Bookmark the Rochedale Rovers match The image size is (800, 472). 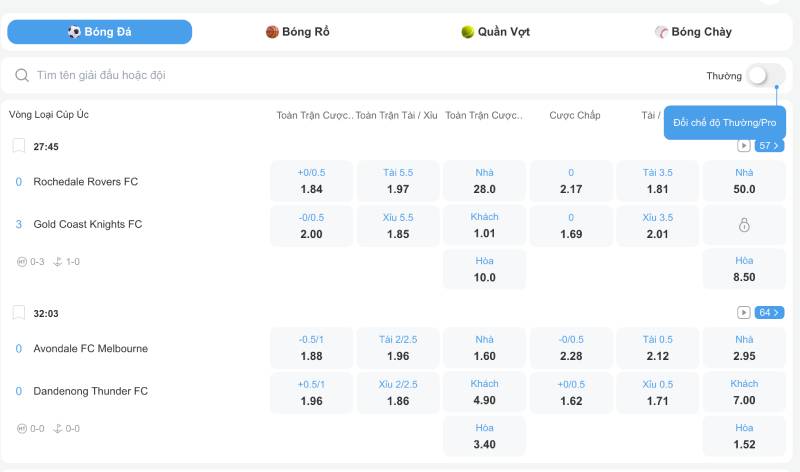(x=19, y=146)
